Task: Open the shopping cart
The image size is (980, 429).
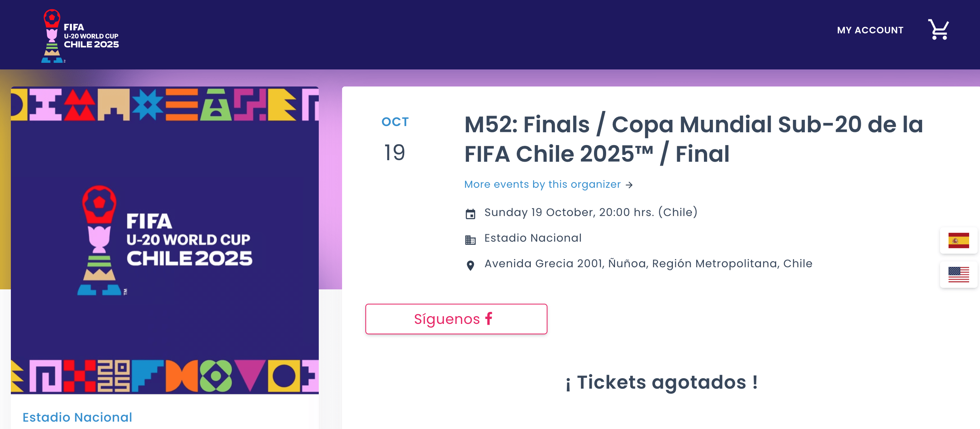Action: coord(938,29)
